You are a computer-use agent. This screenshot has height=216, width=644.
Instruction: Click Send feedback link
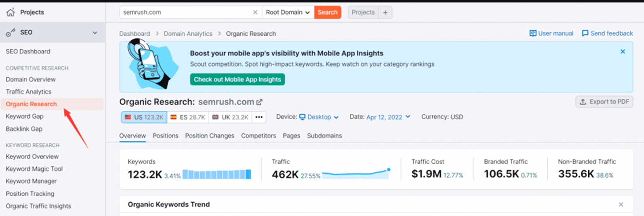pos(607,33)
